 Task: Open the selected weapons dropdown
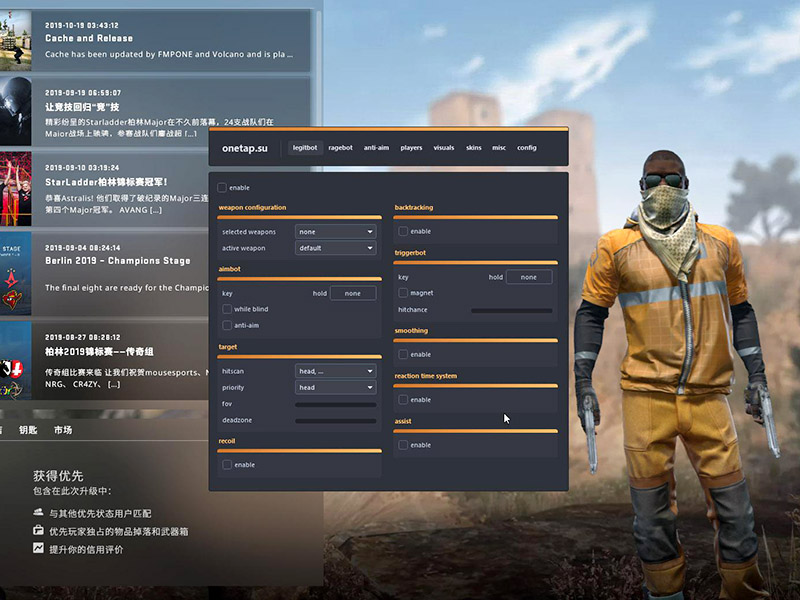(336, 232)
